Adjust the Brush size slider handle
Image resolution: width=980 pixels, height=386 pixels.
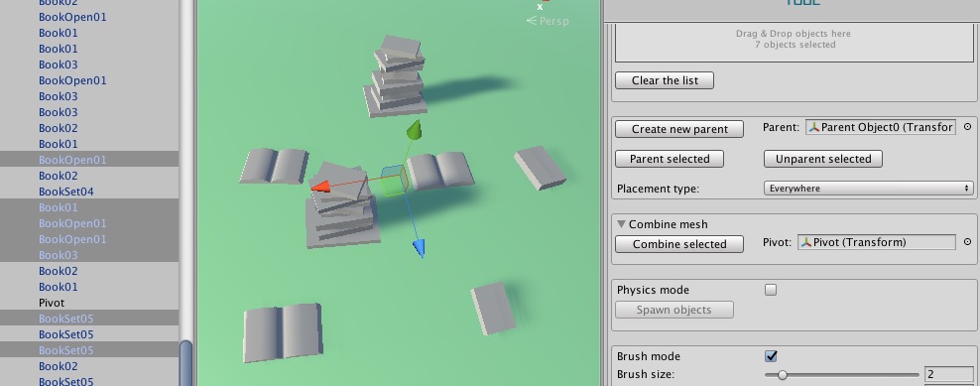[782, 375]
